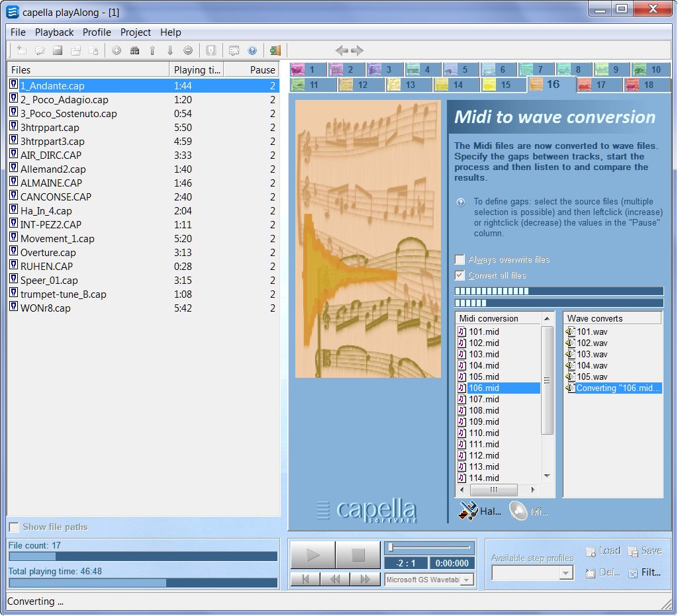This screenshot has width=678, height=616.
Task: Click the exit door toolbar icon
Action: [x=275, y=50]
